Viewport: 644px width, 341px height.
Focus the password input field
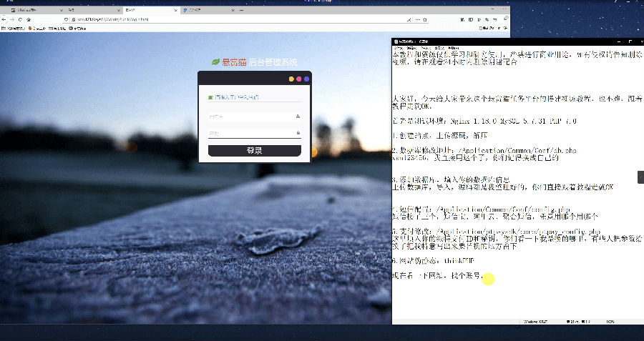pyautogui.click(x=254, y=134)
